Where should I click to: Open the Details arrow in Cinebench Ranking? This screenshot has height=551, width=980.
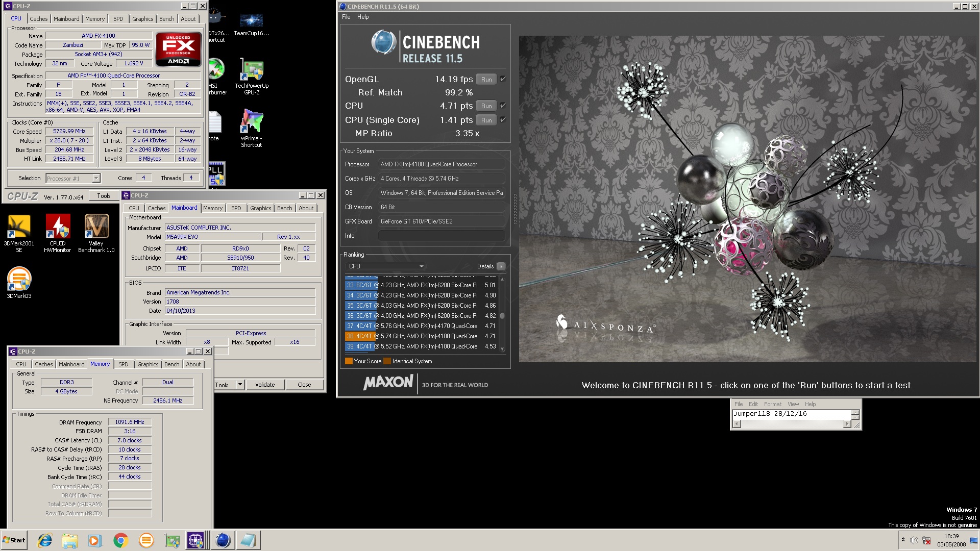pos(501,266)
